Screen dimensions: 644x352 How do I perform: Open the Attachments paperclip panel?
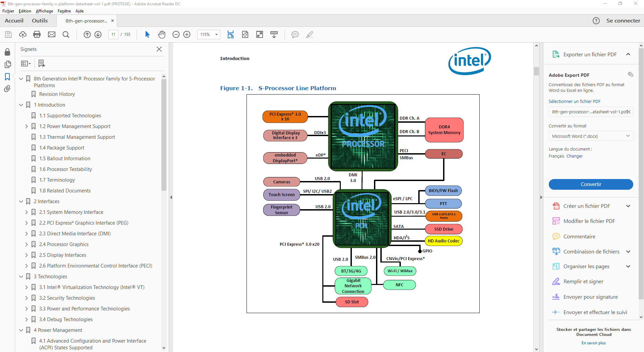pyautogui.click(x=7, y=89)
